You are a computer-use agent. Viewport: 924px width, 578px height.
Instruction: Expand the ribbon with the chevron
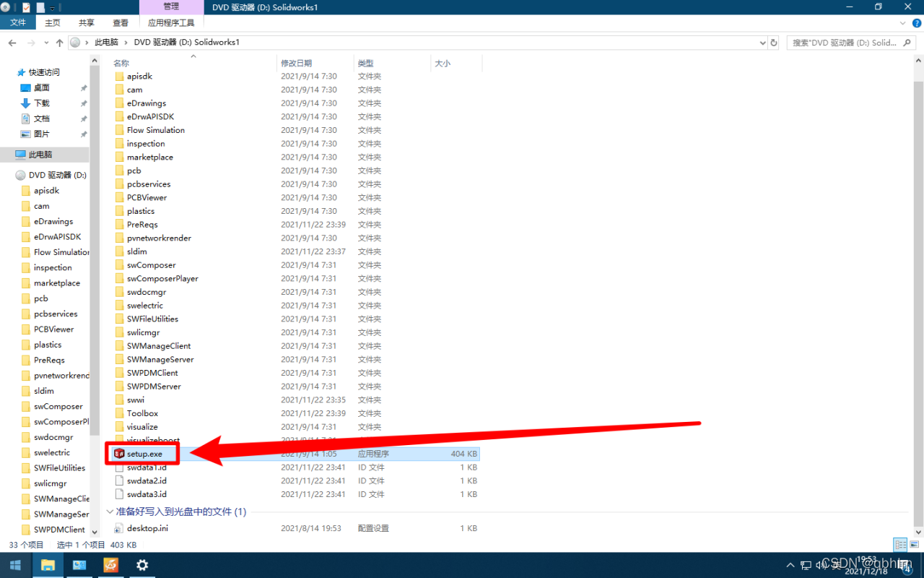(x=904, y=23)
